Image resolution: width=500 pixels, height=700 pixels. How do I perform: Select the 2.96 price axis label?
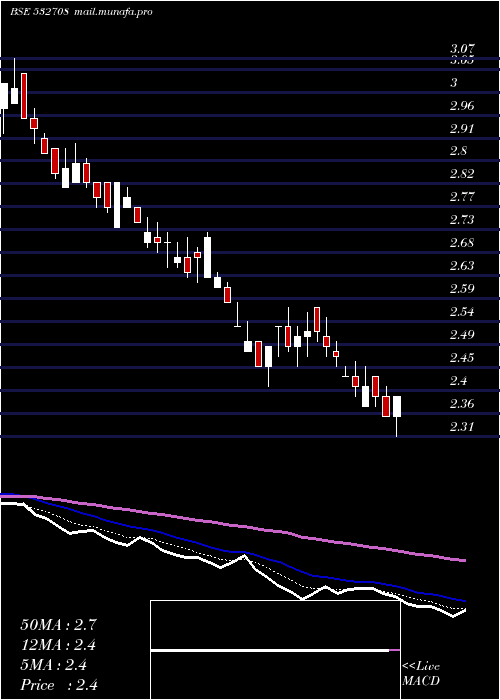click(462, 106)
